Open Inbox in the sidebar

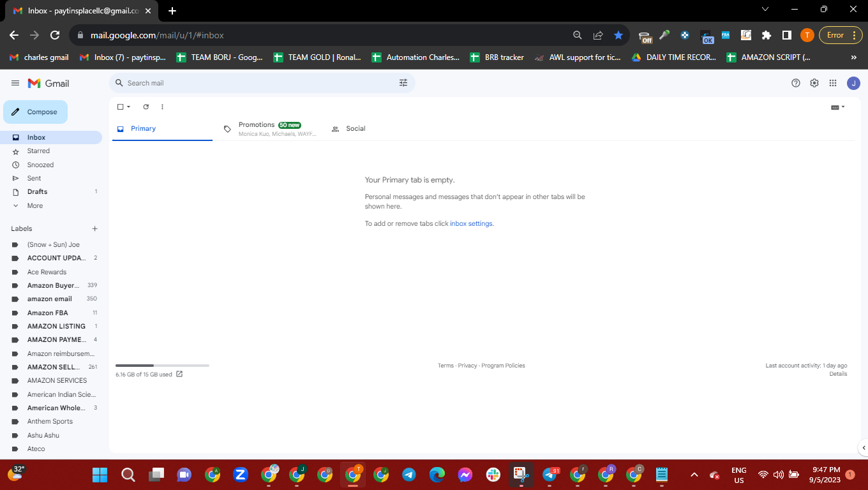(x=51, y=137)
